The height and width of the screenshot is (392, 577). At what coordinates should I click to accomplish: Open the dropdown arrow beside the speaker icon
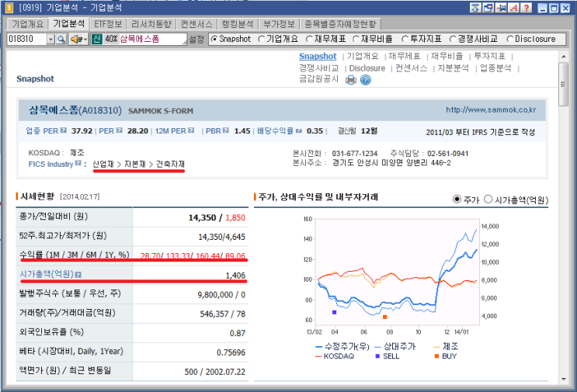pyautogui.click(x=85, y=39)
